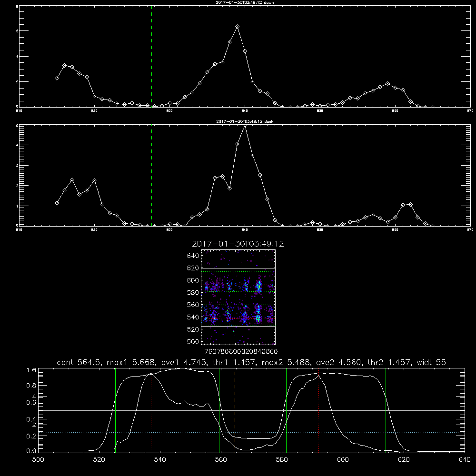This screenshot has height=476, width=476.
Task: Click the 'max2 5.488' value
Action: [x=285, y=362]
